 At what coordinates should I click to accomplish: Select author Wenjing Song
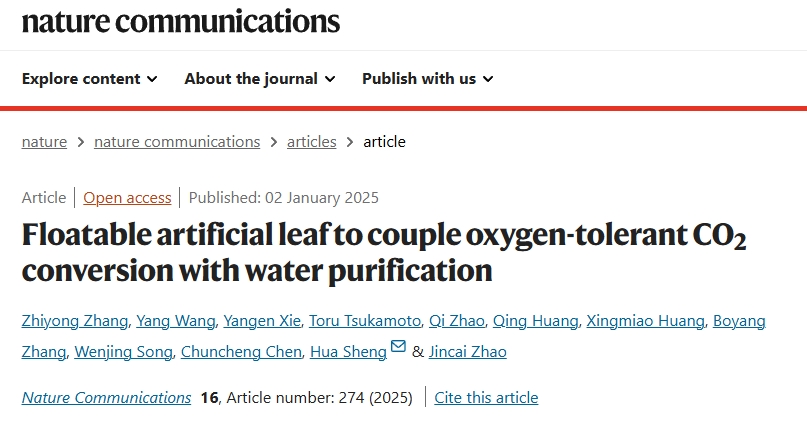pyautogui.click(x=123, y=351)
